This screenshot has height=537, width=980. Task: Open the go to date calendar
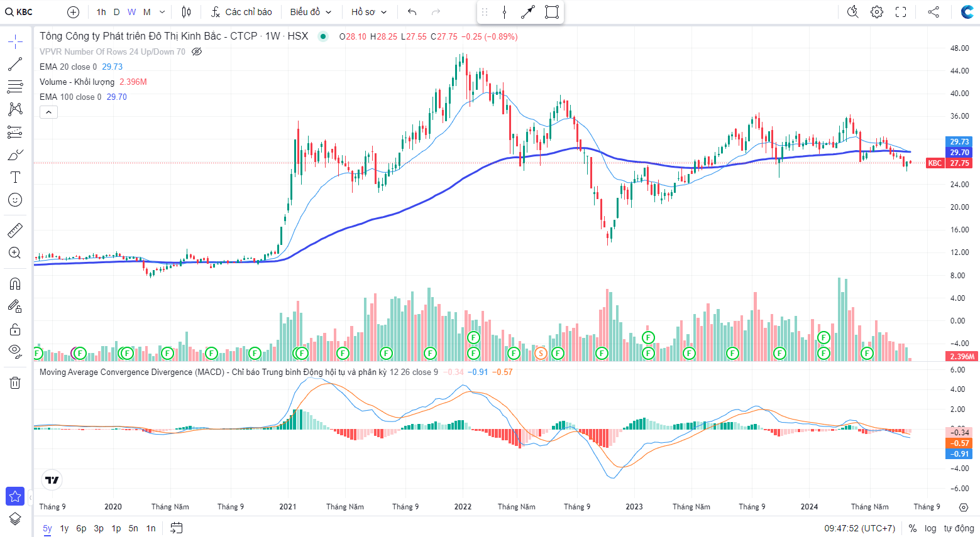pyautogui.click(x=177, y=528)
